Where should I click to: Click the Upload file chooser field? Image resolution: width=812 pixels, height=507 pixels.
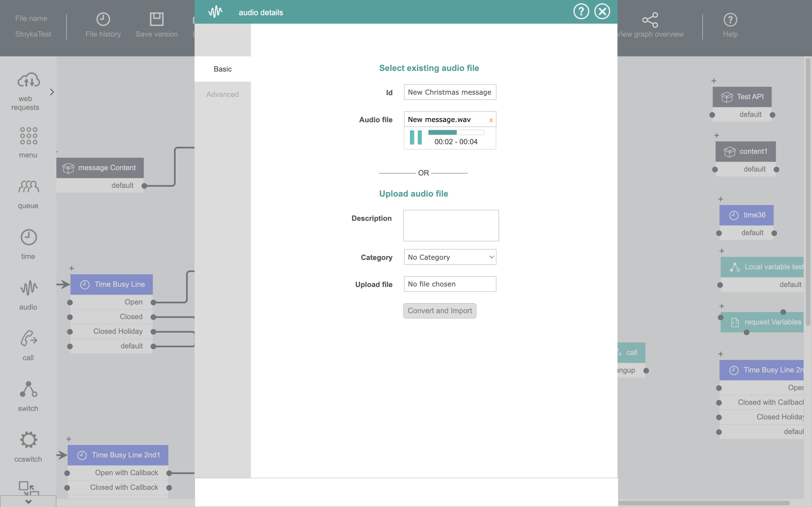coord(450,284)
